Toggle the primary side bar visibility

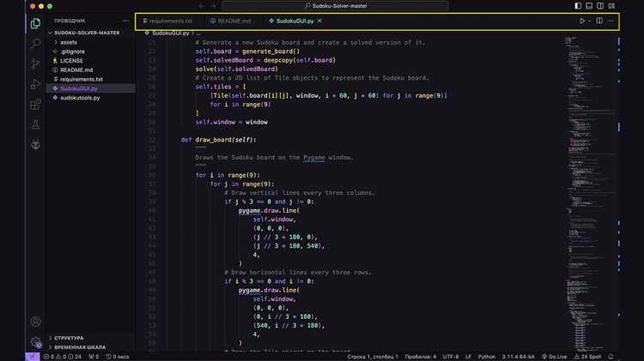578,6
